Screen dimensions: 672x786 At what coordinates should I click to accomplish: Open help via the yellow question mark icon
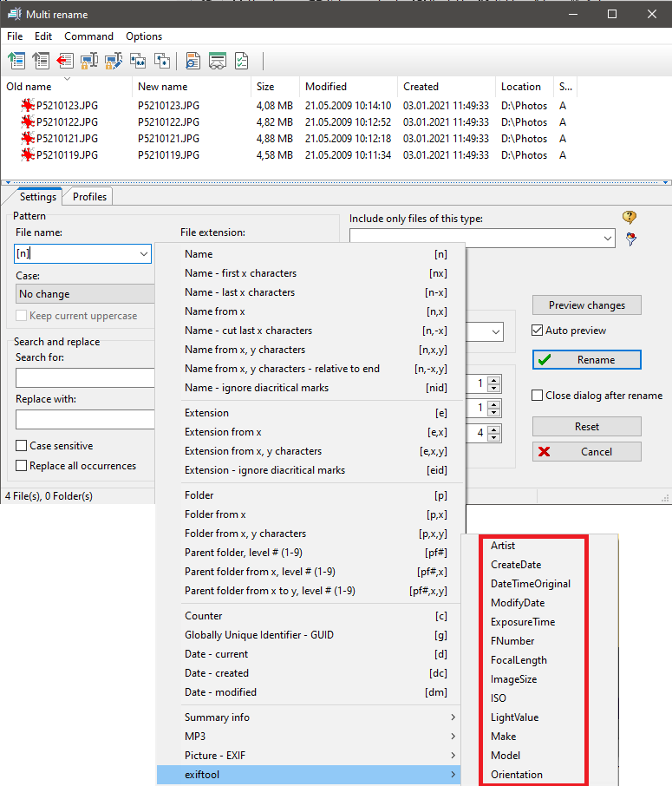point(630,218)
